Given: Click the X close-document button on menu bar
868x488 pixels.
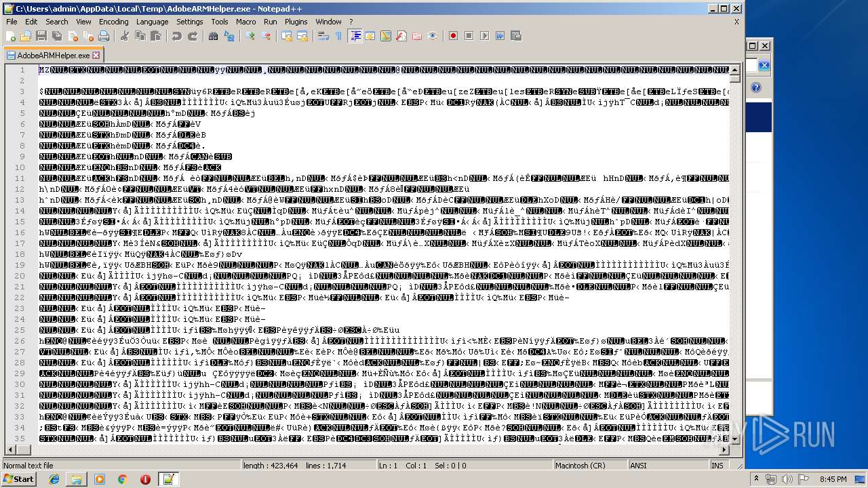Looking at the screenshot, I should [736, 22].
